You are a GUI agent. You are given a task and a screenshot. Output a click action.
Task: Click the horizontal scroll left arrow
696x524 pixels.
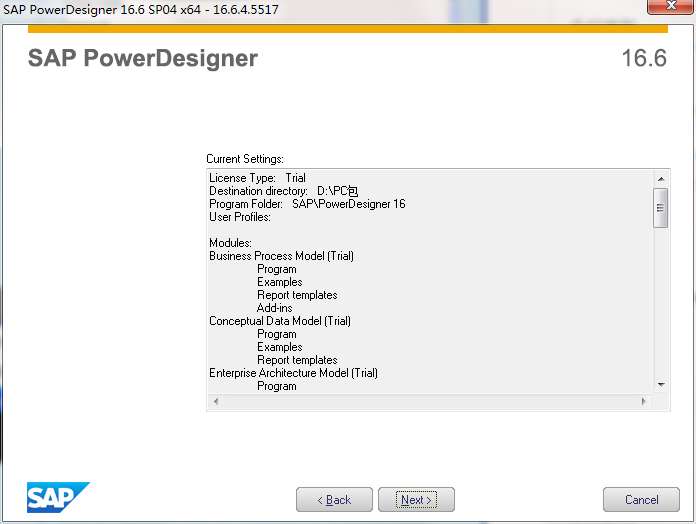[x=216, y=402]
